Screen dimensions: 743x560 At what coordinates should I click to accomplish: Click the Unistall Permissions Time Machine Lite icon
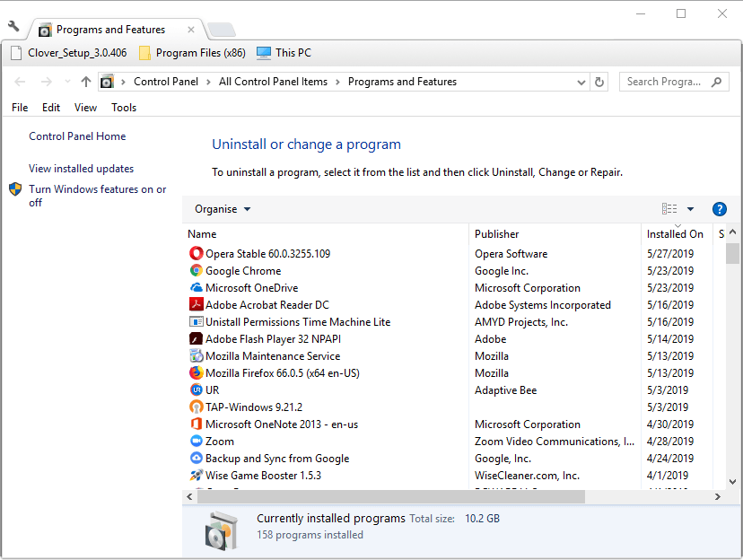tap(197, 321)
